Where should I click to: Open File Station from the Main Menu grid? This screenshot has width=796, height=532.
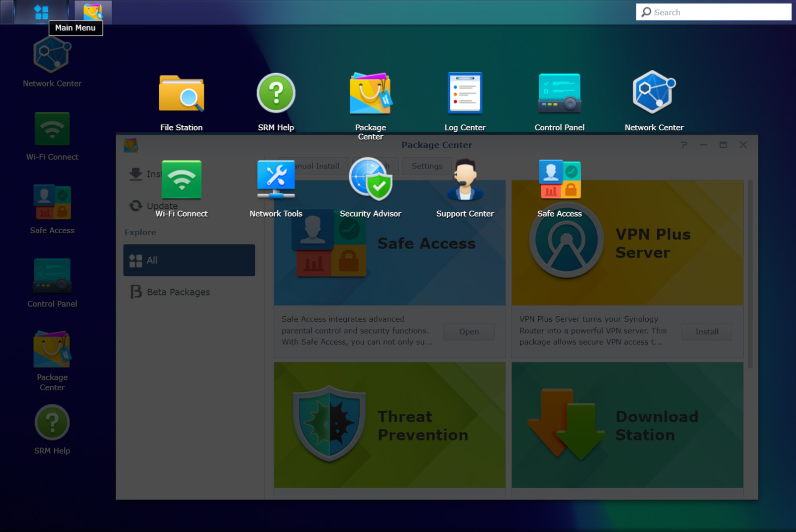tap(181, 94)
